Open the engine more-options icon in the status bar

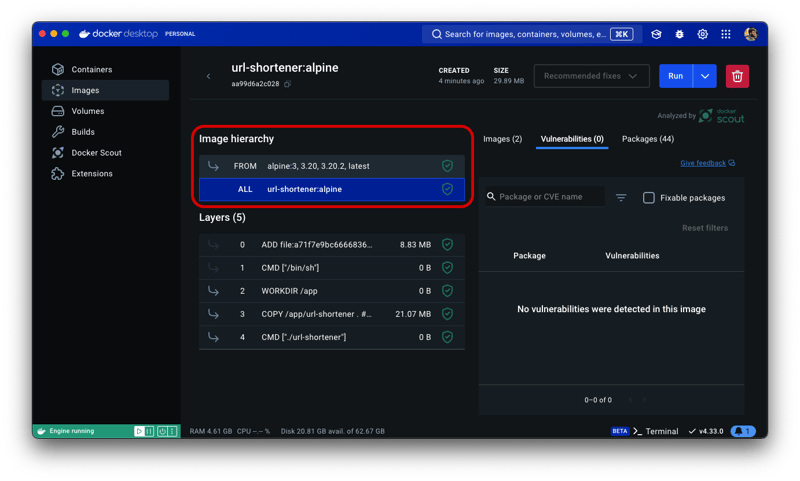172,432
